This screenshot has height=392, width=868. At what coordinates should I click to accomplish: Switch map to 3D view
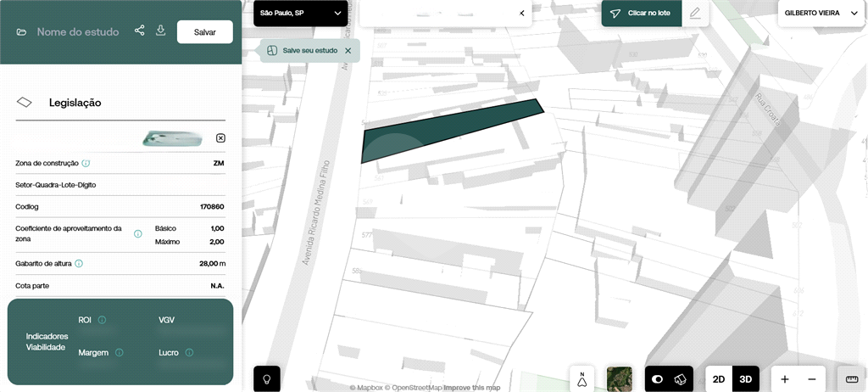click(x=746, y=379)
